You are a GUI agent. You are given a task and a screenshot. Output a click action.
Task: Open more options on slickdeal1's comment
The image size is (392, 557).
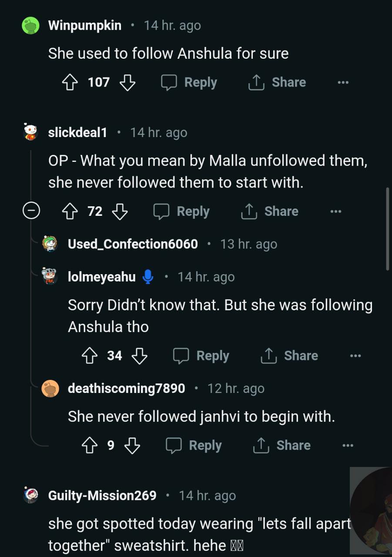point(335,211)
